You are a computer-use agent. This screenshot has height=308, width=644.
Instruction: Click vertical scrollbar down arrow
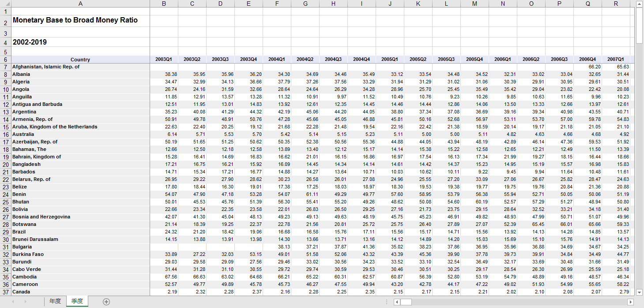click(640, 292)
